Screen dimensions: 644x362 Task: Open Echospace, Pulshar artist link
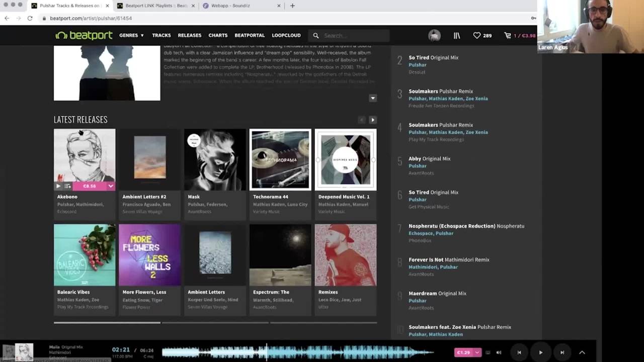pos(431,233)
